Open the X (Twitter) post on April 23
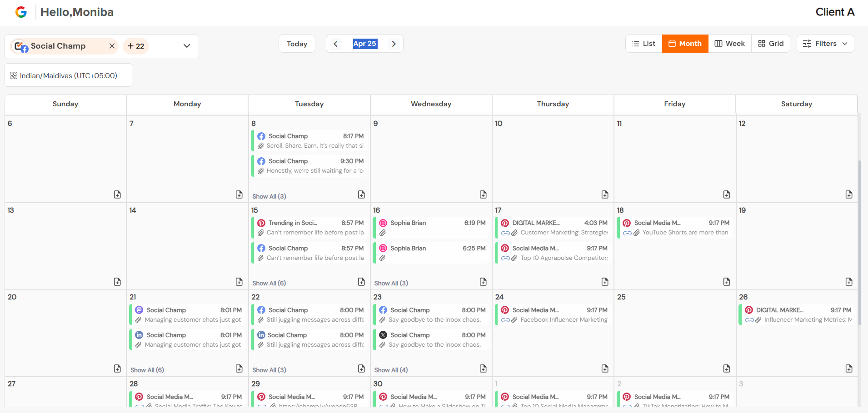This screenshot has width=868, height=413. click(431, 340)
